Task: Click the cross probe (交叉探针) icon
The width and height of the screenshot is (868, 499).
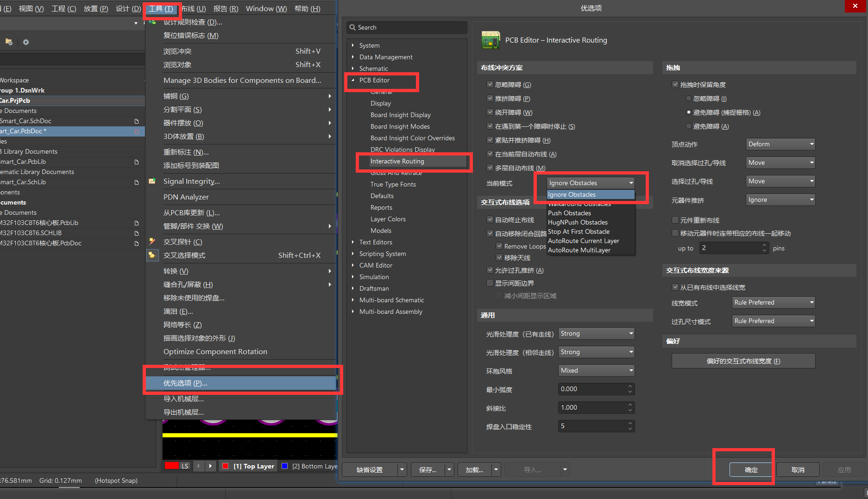Action: 152,242
